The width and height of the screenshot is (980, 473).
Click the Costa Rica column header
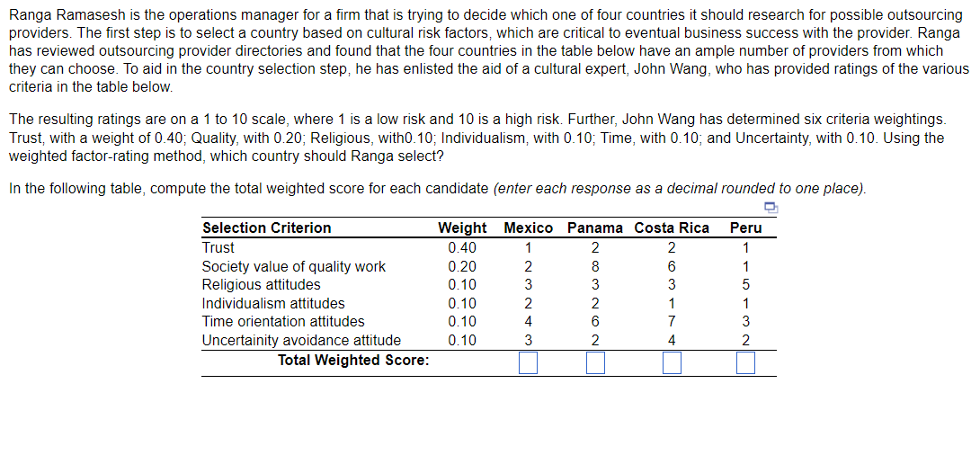click(672, 228)
